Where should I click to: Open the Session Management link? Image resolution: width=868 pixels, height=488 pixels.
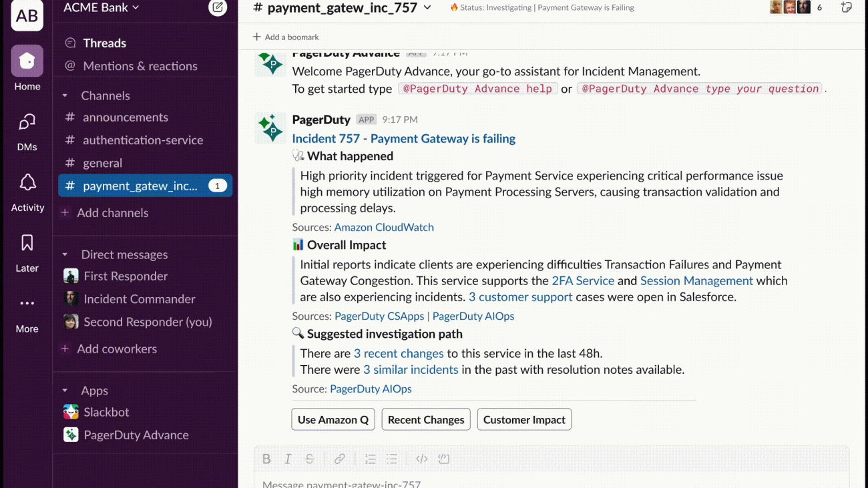(696, 280)
